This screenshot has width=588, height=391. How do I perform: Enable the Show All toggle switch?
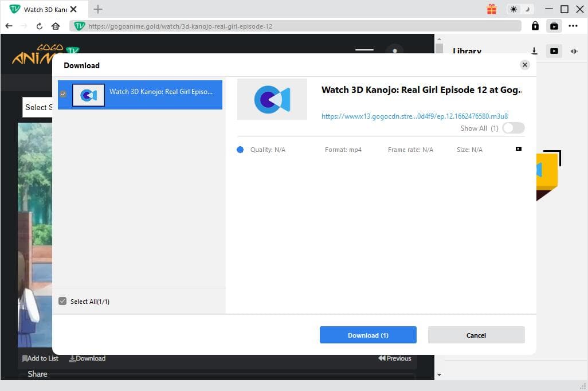(513, 128)
